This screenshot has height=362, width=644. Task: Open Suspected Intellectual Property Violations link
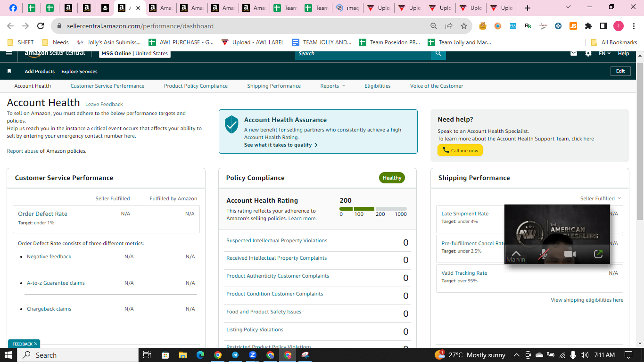click(x=277, y=240)
